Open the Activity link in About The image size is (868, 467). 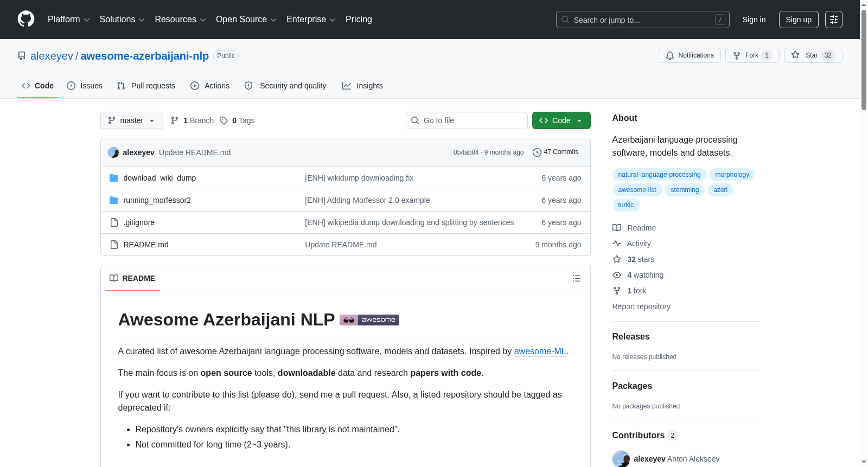631,244
